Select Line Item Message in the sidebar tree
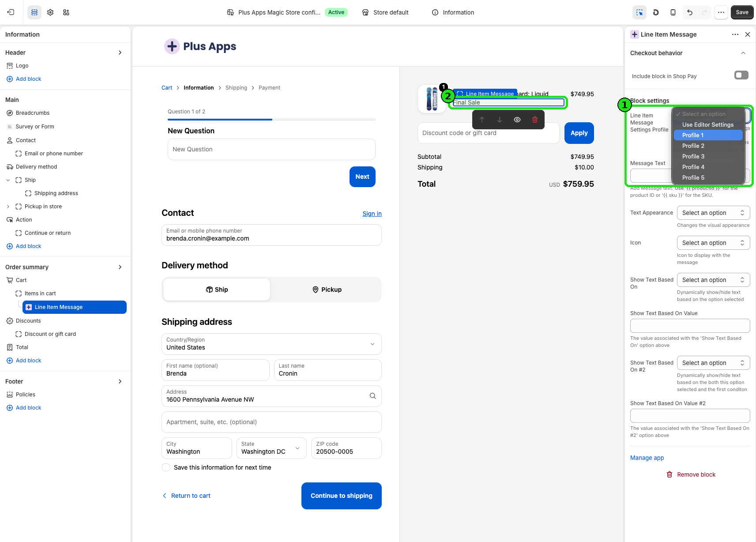Screen dimensions: 756x542 [75, 307]
